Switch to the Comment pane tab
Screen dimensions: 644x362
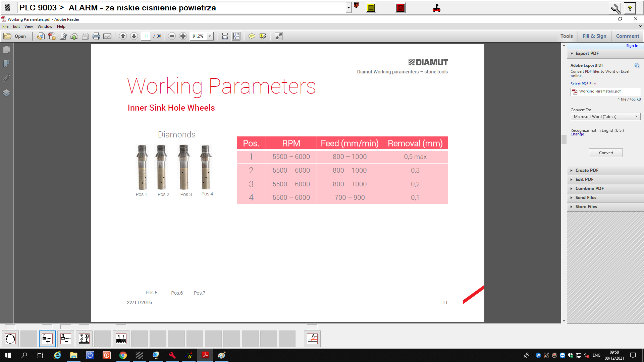tap(627, 36)
